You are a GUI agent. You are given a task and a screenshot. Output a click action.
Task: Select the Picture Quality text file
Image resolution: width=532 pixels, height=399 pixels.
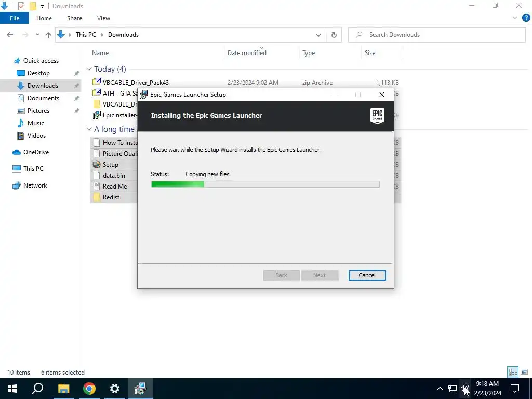120,154
